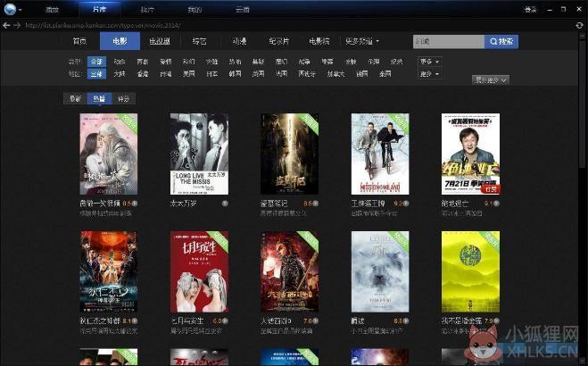Click the play icon beside 绝地逃亡
The width and height of the screenshot is (588, 366).
click(x=496, y=204)
